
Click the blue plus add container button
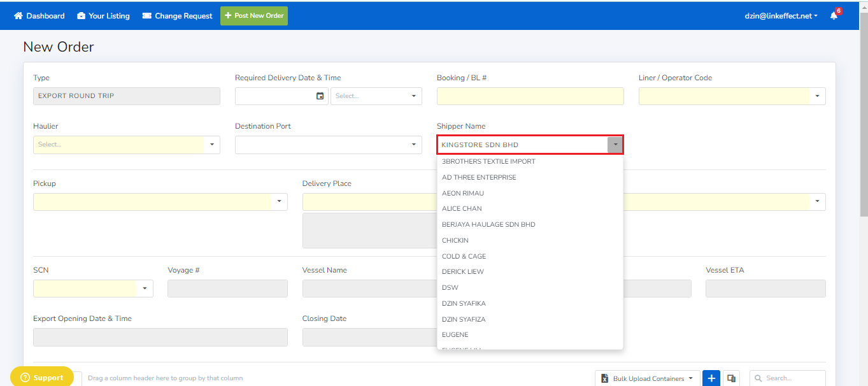point(711,378)
